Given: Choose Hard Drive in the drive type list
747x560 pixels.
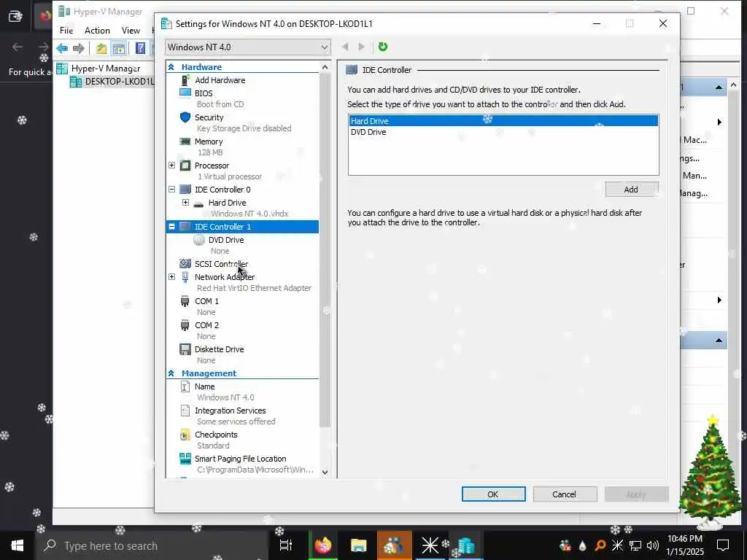Looking at the screenshot, I should (x=503, y=121).
